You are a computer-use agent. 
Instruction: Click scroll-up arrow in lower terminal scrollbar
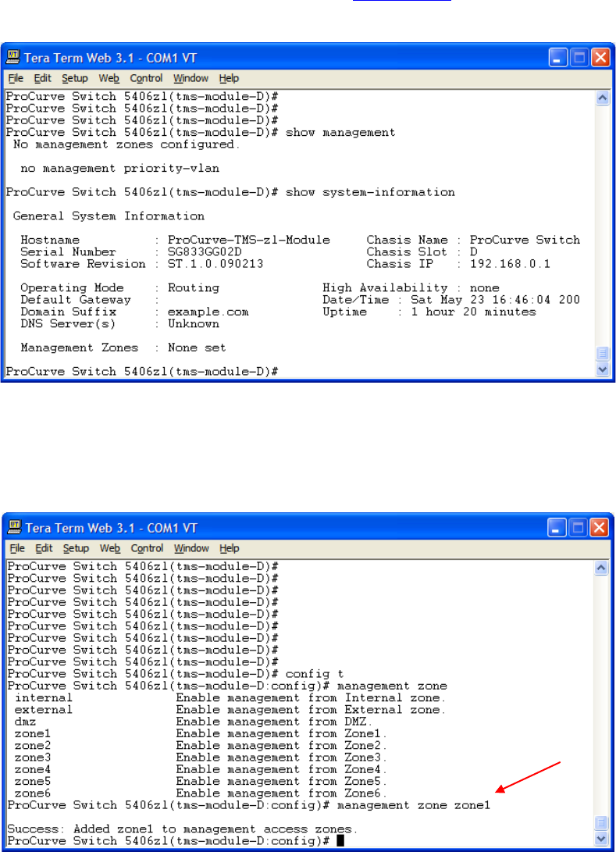(601, 568)
